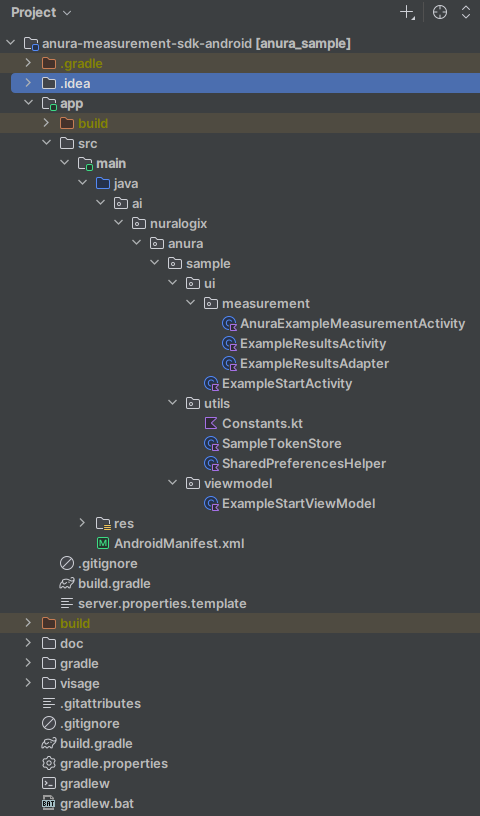
Task: Click the app build.gradle elephant icon
Action: click(67, 583)
